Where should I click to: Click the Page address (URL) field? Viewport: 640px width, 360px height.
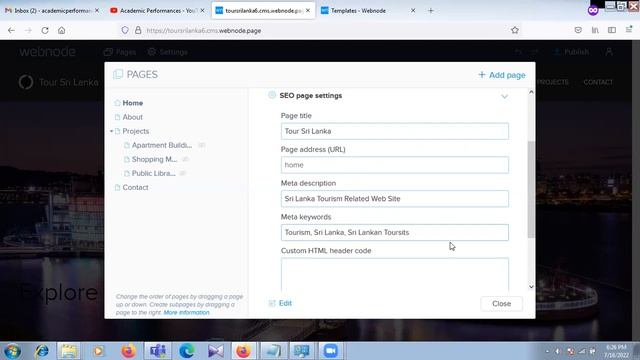point(395,165)
